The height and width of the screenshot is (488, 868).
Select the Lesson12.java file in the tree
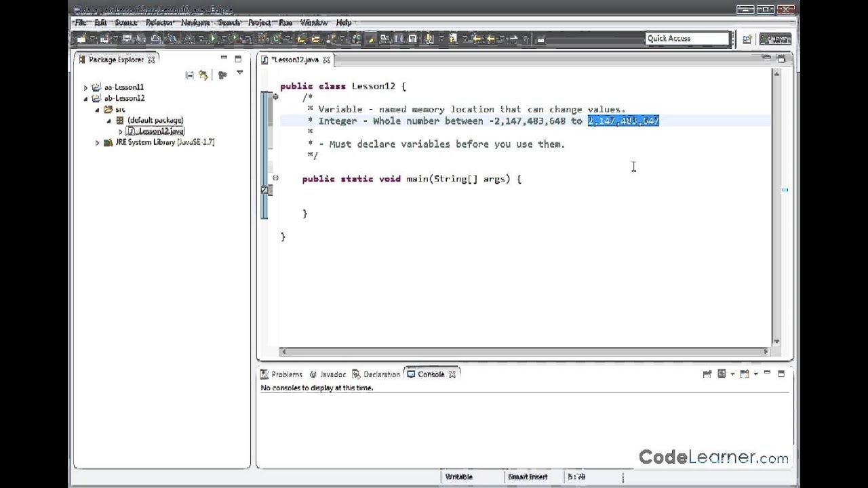tap(155, 131)
